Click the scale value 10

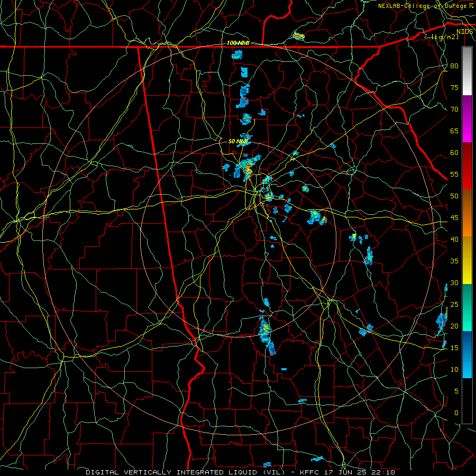pos(454,370)
